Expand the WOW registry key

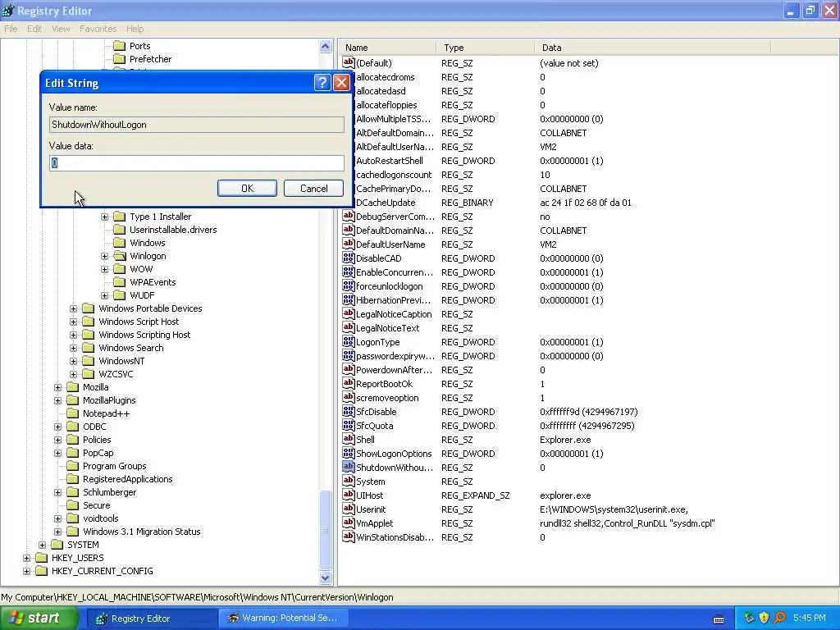point(104,269)
